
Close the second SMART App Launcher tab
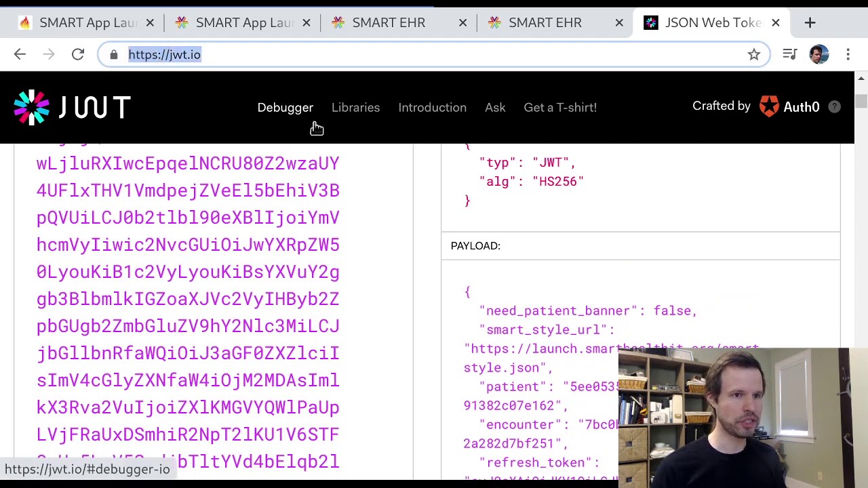(306, 22)
